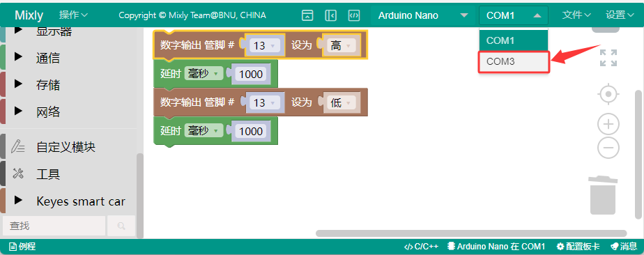Select the second 数字输出 管脚 block
644x255 pixels.
197,102
